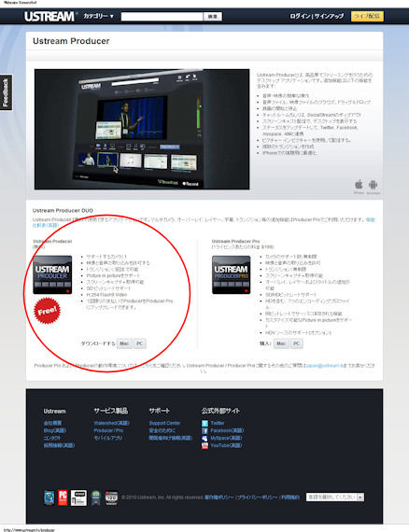Click the white square award badge in footer
Viewport: 409px width, 532px height.
[x=78, y=497]
